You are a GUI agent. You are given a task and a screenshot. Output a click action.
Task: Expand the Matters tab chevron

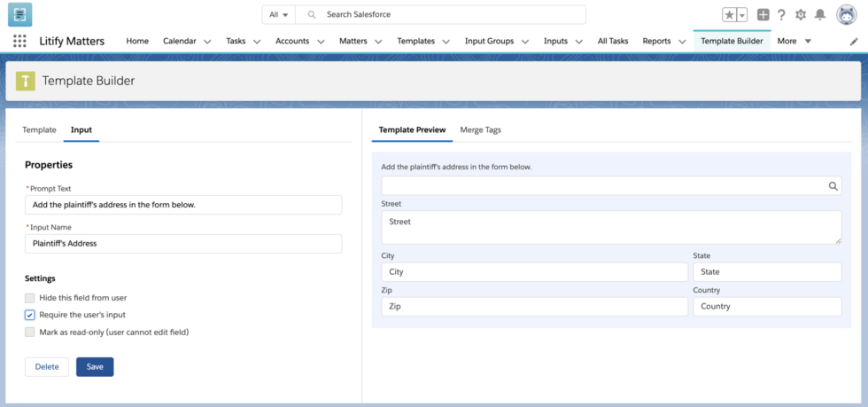pyautogui.click(x=379, y=42)
